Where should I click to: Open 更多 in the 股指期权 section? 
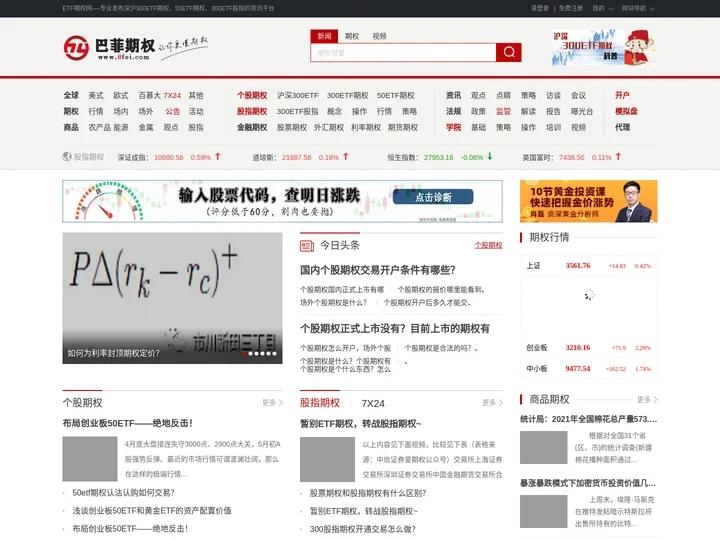492,403
